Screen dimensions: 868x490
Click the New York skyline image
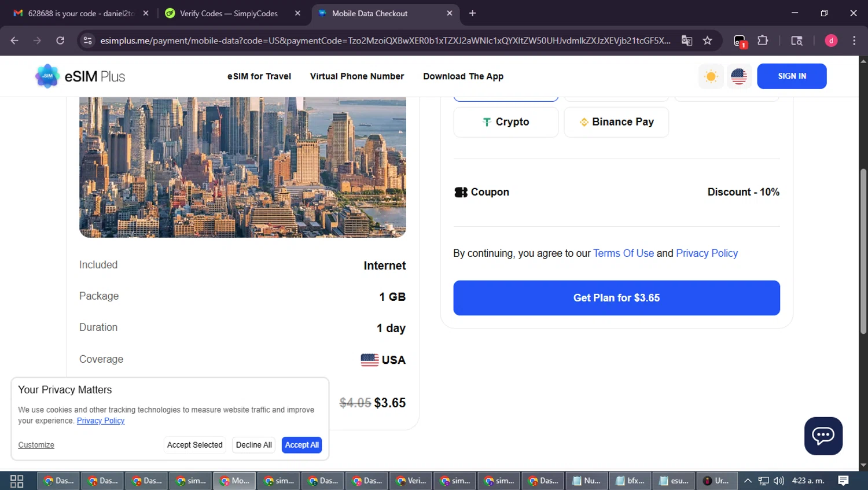[242, 167]
